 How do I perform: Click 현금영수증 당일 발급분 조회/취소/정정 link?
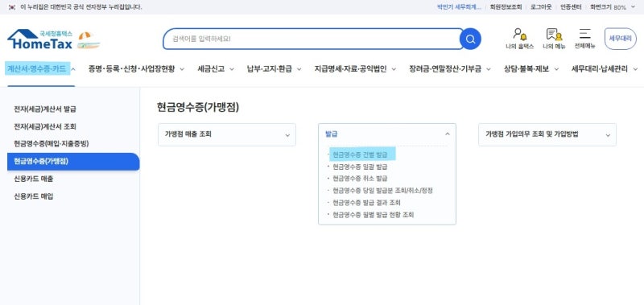382,191
